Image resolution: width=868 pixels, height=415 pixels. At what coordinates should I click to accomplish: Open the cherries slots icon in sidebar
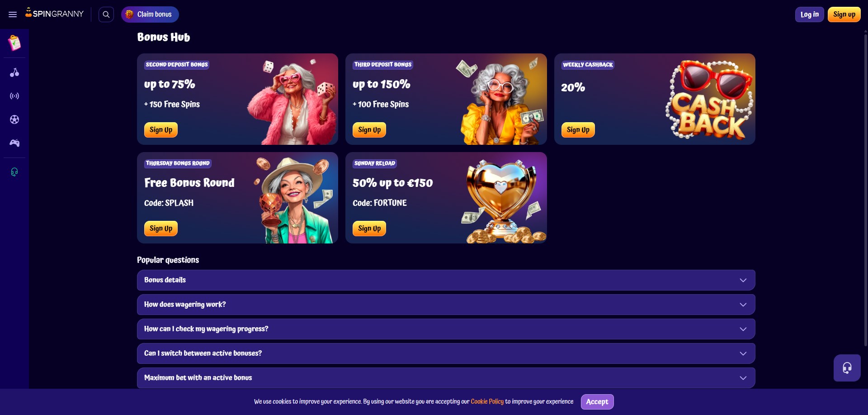[x=14, y=72]
